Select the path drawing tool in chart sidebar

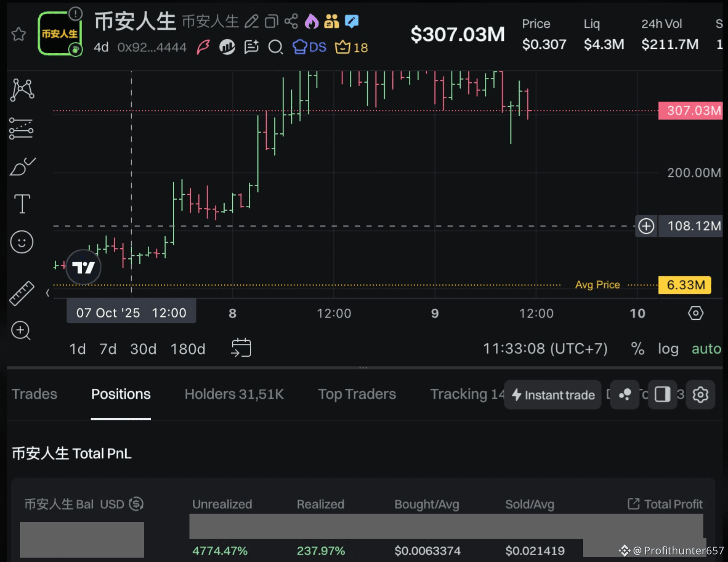(x=22, y=90)
